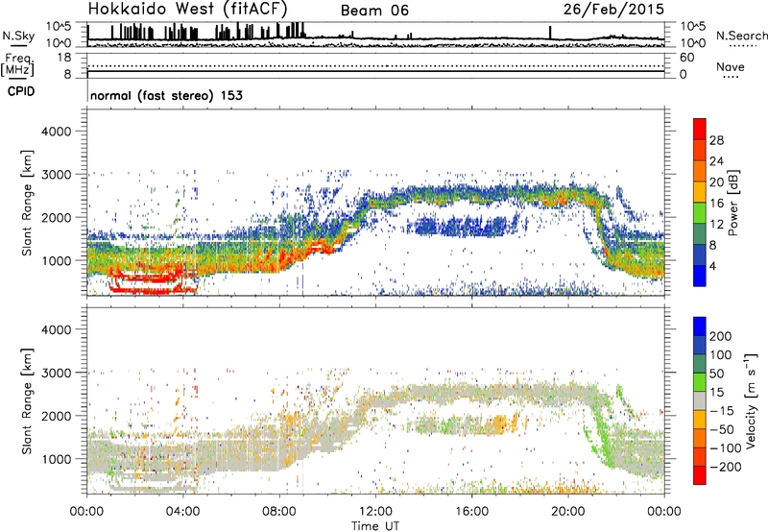Viewport: 768px width, 532px height.
Task: Click the '-15' value on the velocity colorbar
Action: 722,410
